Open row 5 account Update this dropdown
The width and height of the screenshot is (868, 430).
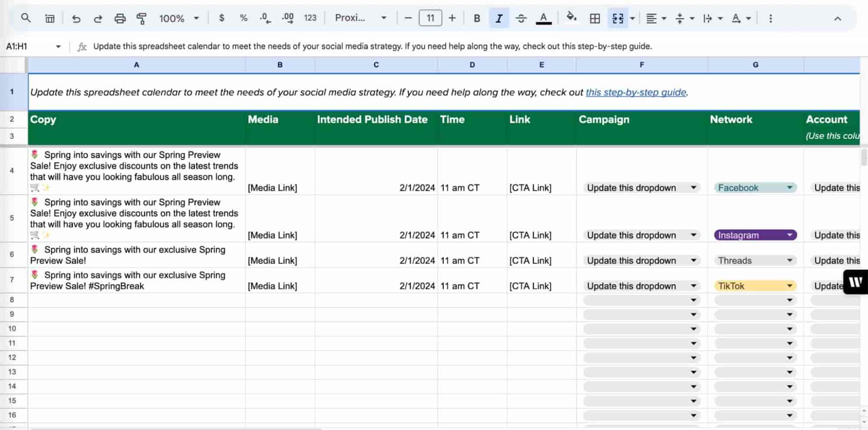click(835, 235)
